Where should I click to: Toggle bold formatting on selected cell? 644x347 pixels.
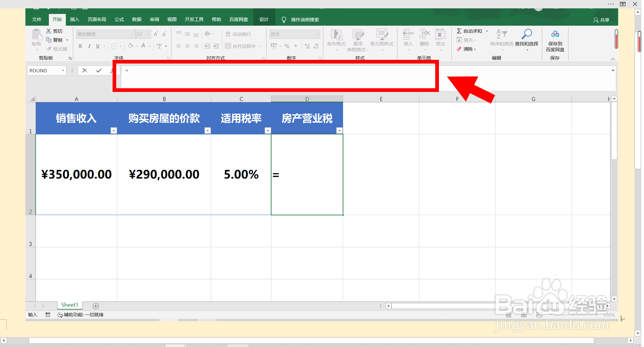pyautogui.click(x=80, y=46)
